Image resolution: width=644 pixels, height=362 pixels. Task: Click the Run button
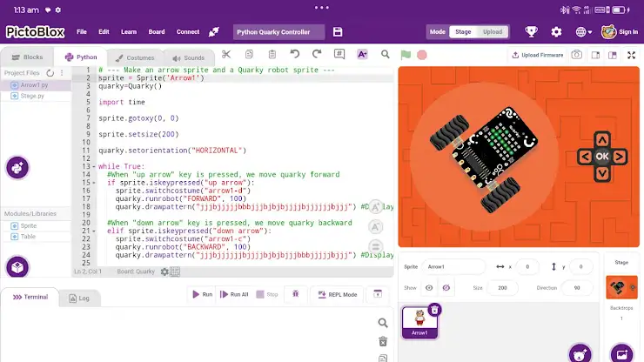(203, 295)
